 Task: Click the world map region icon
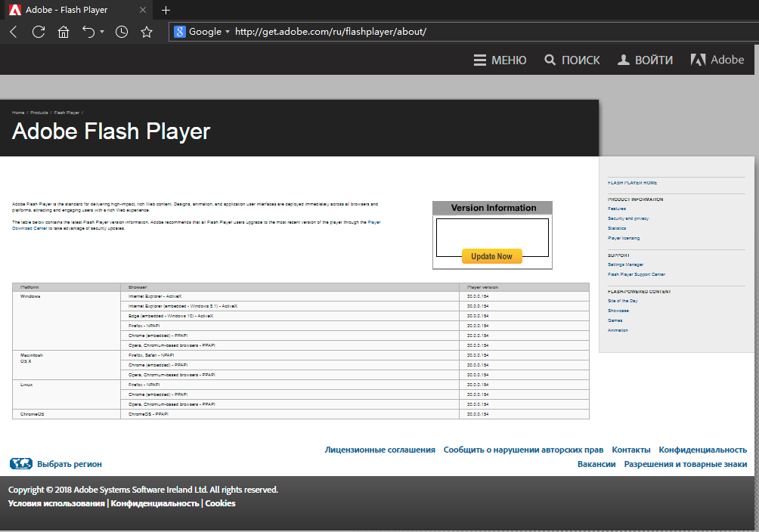pos(21,464)
